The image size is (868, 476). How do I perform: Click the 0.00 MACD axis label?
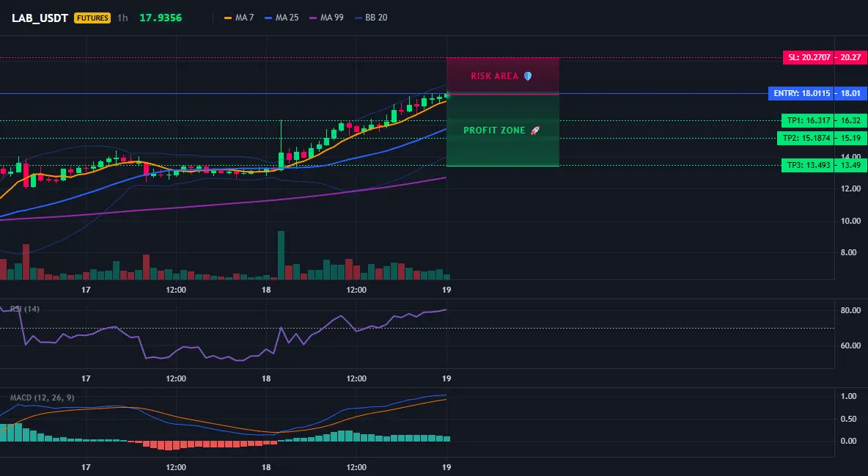tap(849, 441)
